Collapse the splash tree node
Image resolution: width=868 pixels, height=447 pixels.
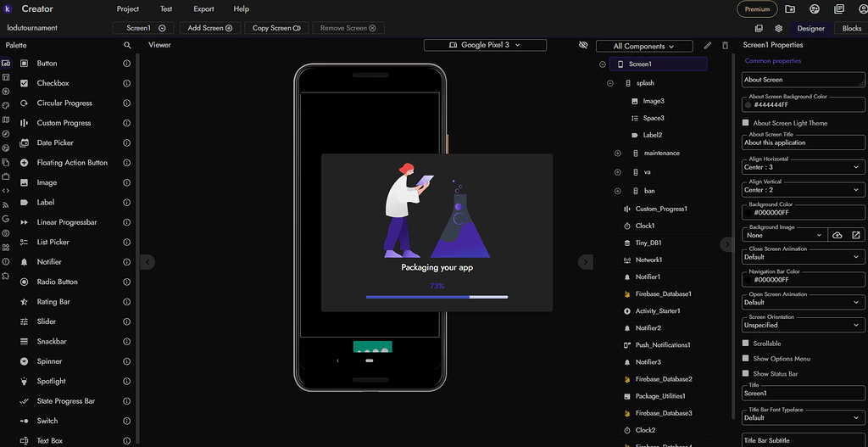(610, 83)
